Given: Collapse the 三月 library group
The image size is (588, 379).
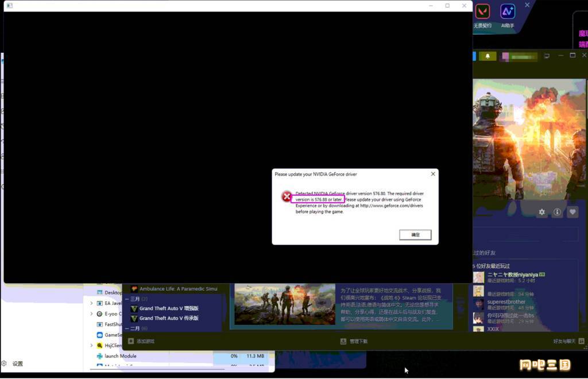Looking at the screenshot, I should click(127, 299).
